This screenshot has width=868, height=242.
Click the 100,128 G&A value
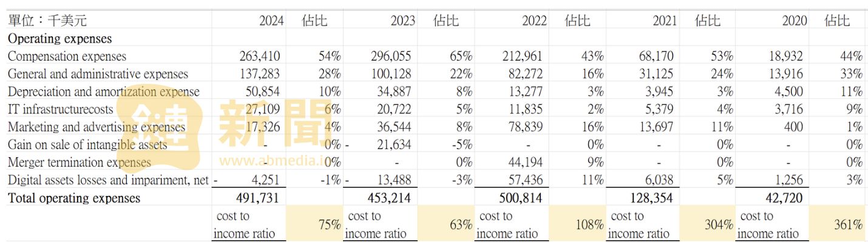pos(391,74)
